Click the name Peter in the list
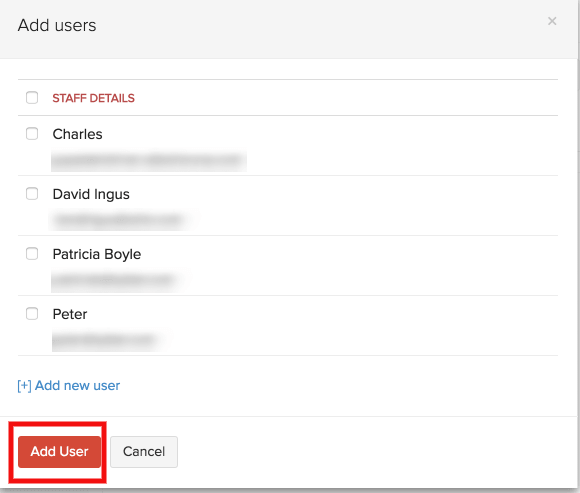The height and width of the screenshot is (493, 580). pyautogui.click(x=70, y=314)
